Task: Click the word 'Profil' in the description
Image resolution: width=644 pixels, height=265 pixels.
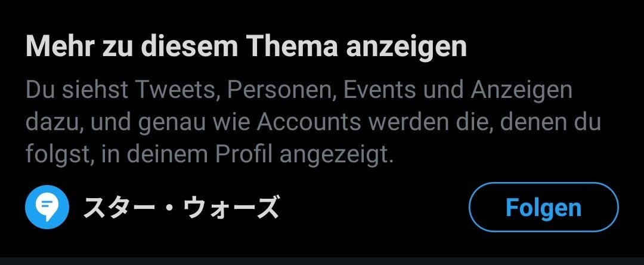Action: pyautogui.click(x=244, y=153)
